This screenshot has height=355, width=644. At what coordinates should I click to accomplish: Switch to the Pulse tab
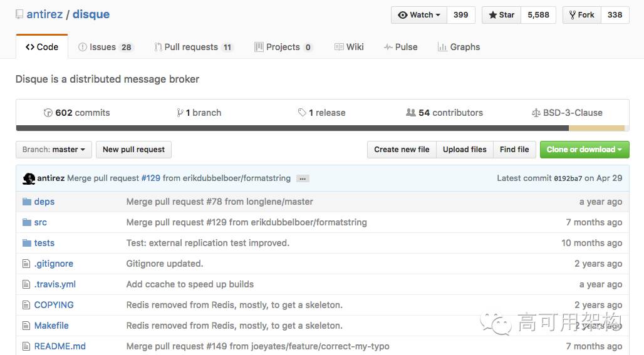[400, 47]
